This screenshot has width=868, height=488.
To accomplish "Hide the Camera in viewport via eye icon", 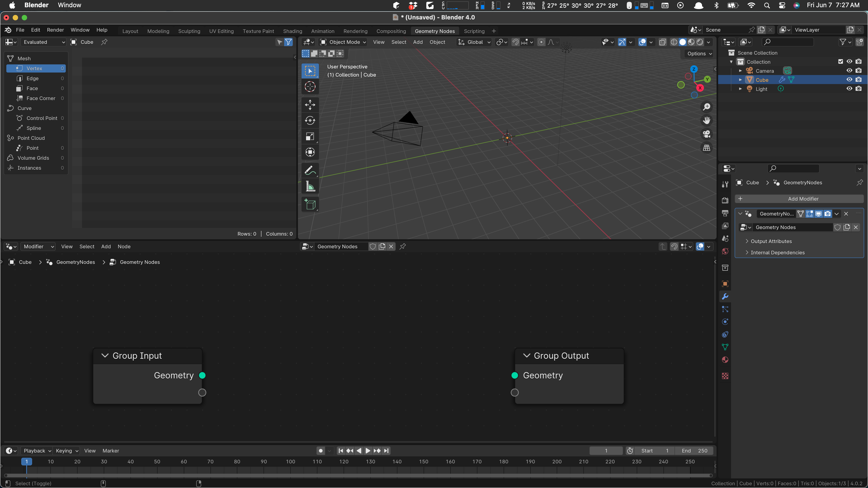I will pos(849,71).
